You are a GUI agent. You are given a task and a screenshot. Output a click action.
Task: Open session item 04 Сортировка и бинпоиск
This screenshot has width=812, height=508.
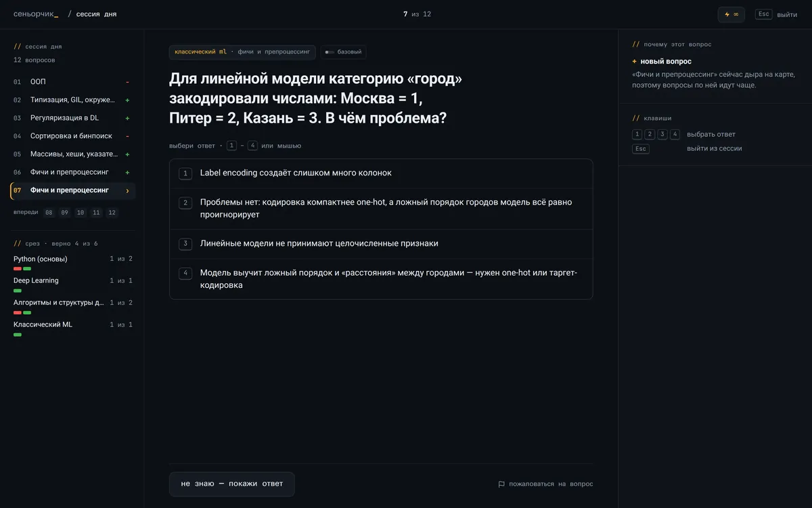(x=72, y=136)
